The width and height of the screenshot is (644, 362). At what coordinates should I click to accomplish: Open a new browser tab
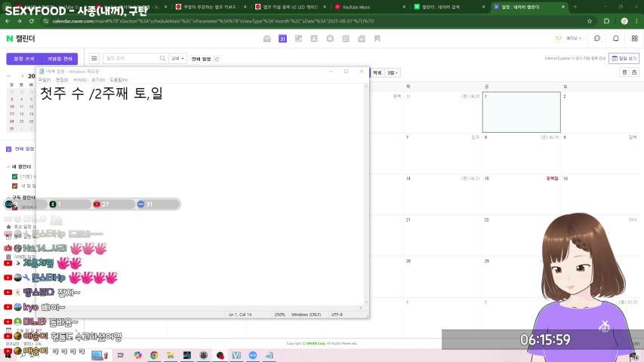[x=575, y=7]
